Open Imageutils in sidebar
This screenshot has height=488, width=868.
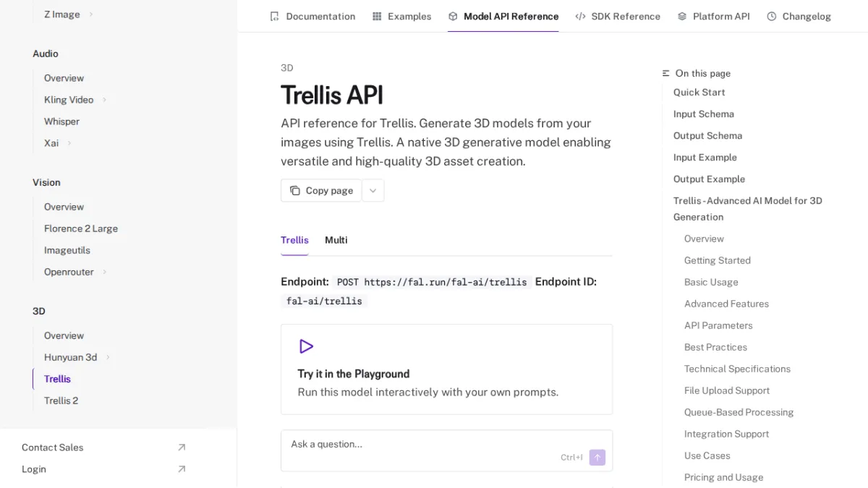coord(67,250)
